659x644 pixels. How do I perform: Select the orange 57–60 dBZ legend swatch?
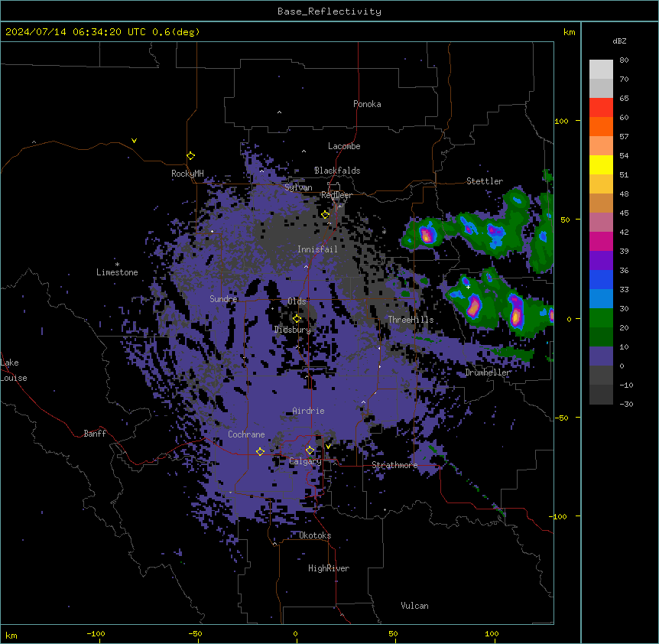pyautogui.click(x=601, y=126)
